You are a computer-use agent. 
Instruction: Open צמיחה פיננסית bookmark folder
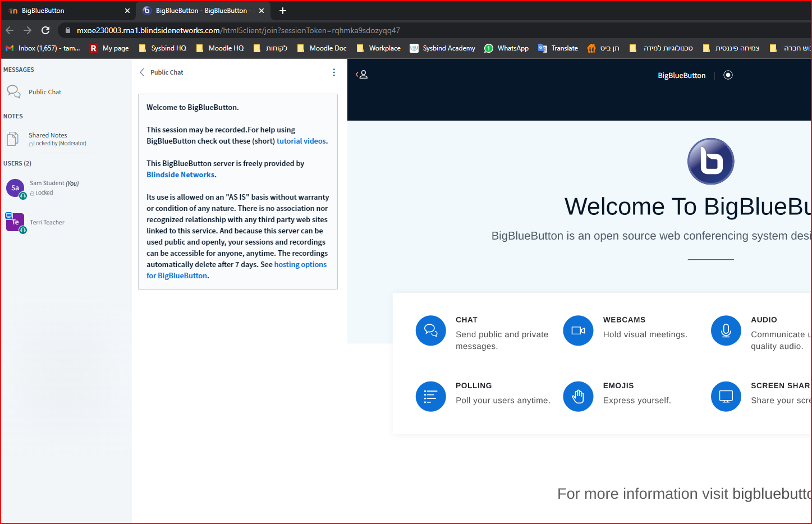click(x=731, y=48)
